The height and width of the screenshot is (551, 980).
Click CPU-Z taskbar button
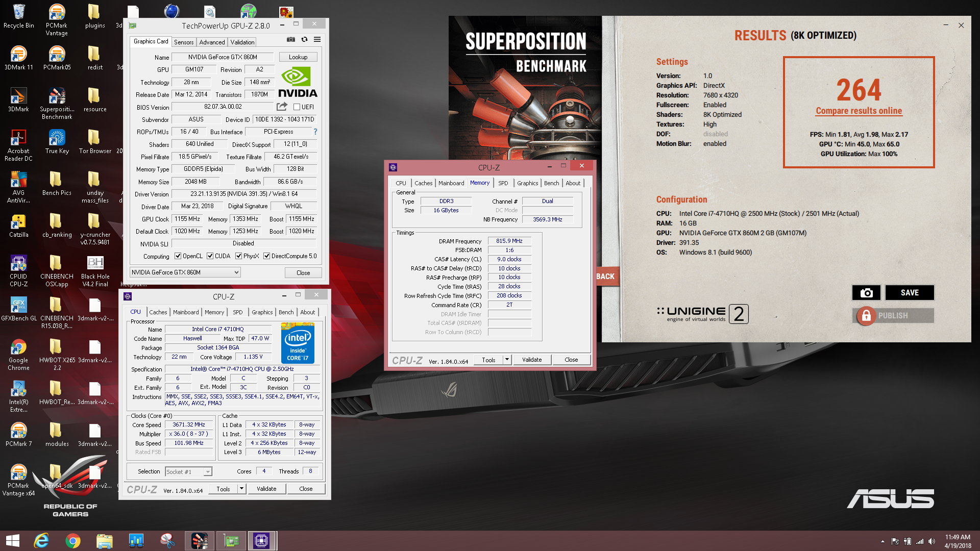(x=261, y=541)
